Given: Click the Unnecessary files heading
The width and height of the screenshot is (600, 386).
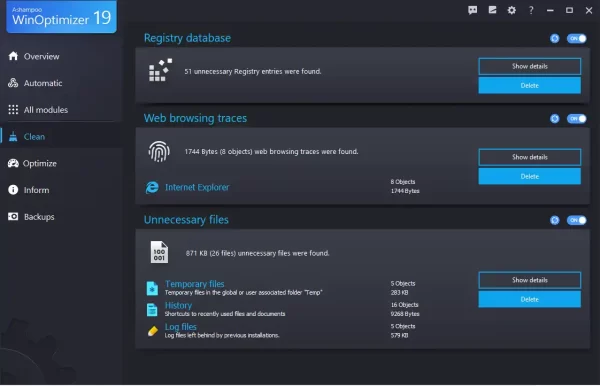Looking at the screenshot, I should coord(186,220).
